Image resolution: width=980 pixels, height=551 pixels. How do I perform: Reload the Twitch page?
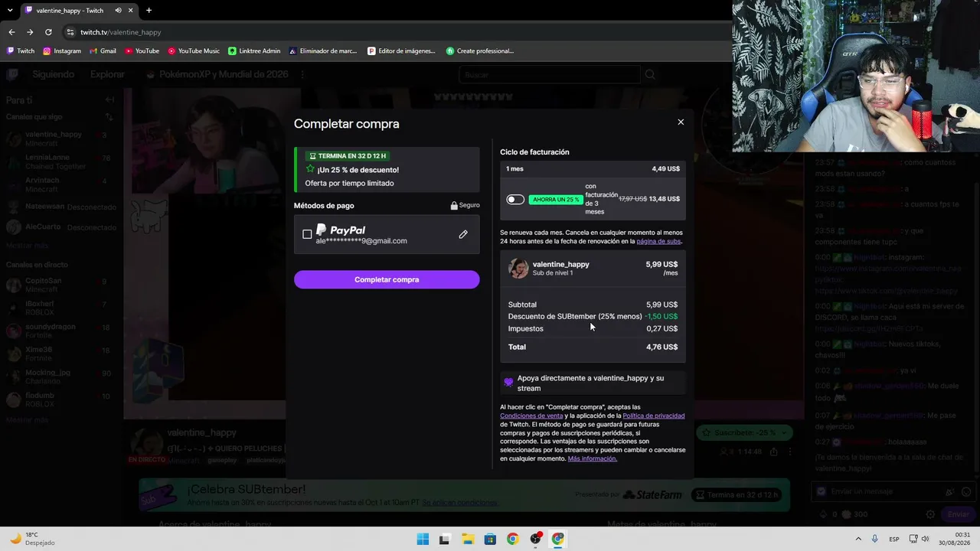click(48, 32)
